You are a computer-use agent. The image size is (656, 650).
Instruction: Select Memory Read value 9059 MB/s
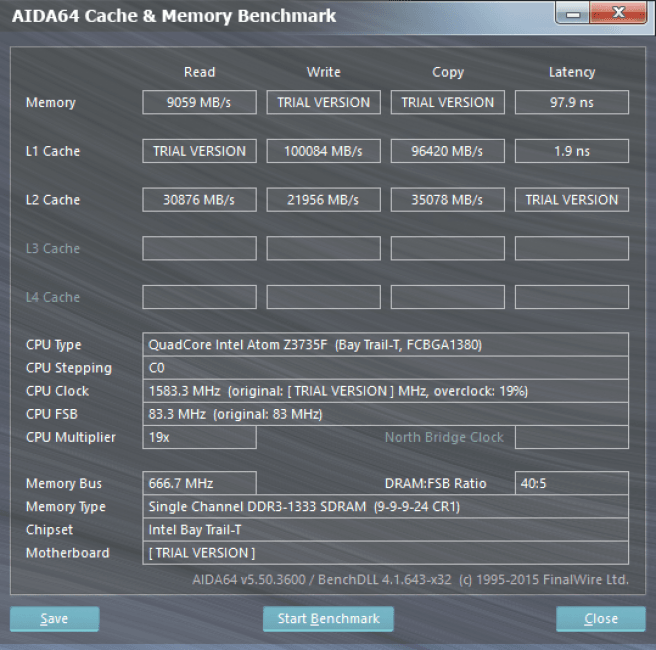point(199,102)
